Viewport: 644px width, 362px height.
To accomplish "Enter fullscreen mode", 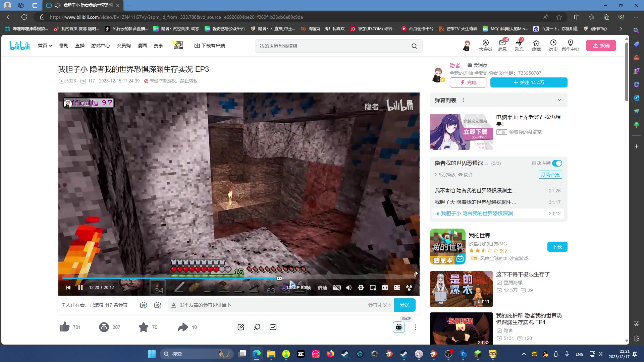I will click(x=397, y=288).
